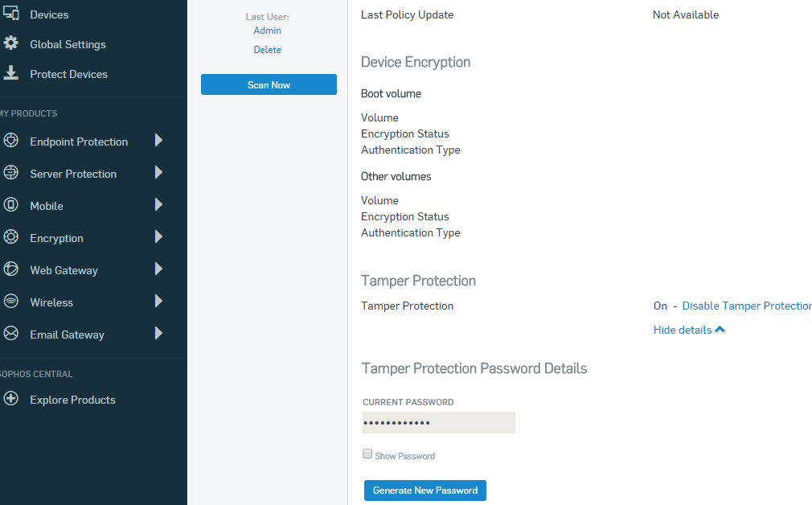Open Mobile product section
This screenshot has width=812, height=505.
point(47,206)
